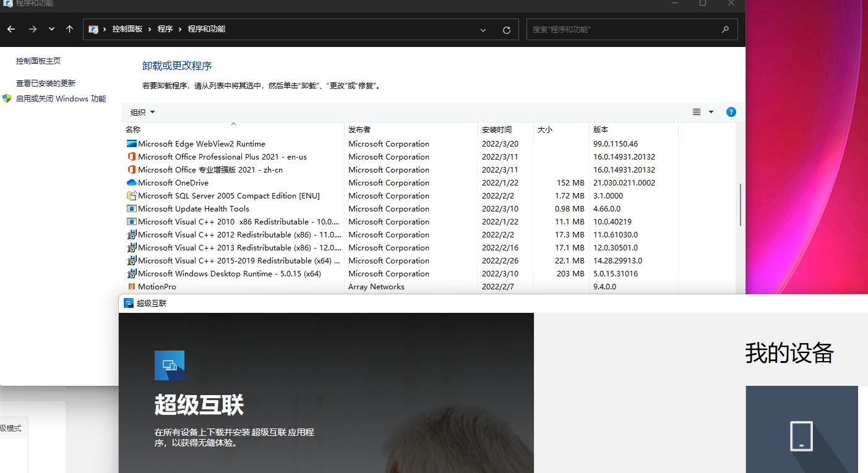
Task: Select MotionPro program name
Action: point(157,286)
